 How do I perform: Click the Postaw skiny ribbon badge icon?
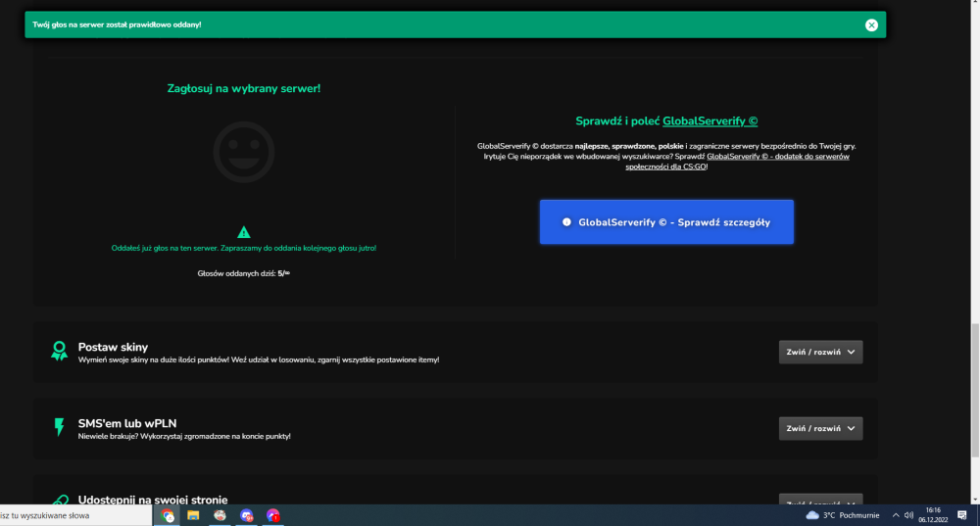pyautogui.click(x=60, y=351)
